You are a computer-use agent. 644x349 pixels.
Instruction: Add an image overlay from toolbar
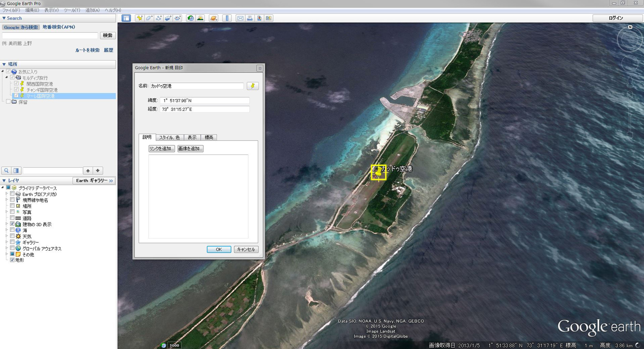tap(168, 18)
